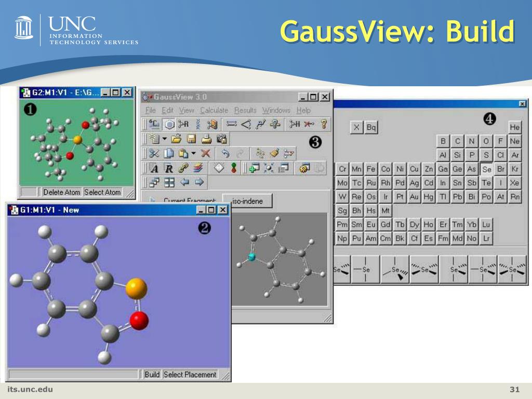Click the Tile windows grid icon
The width and height of the screenshot is (532, 399).
pos(169,182)
